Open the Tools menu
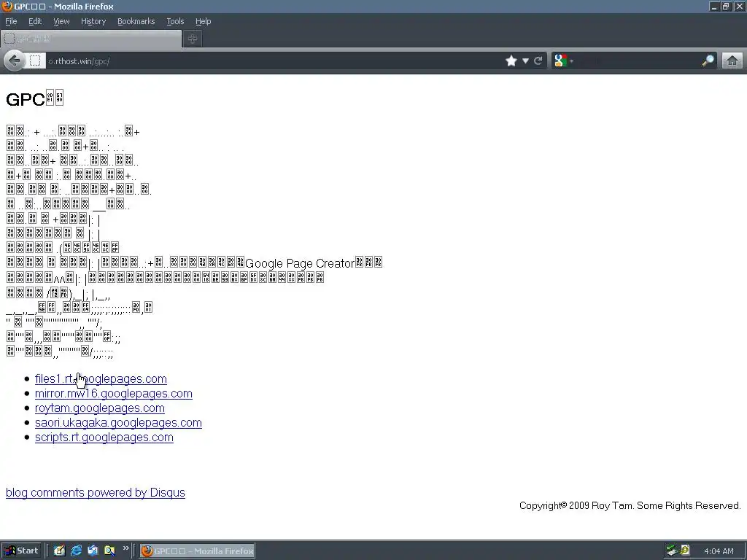 [x=175, y=21]
